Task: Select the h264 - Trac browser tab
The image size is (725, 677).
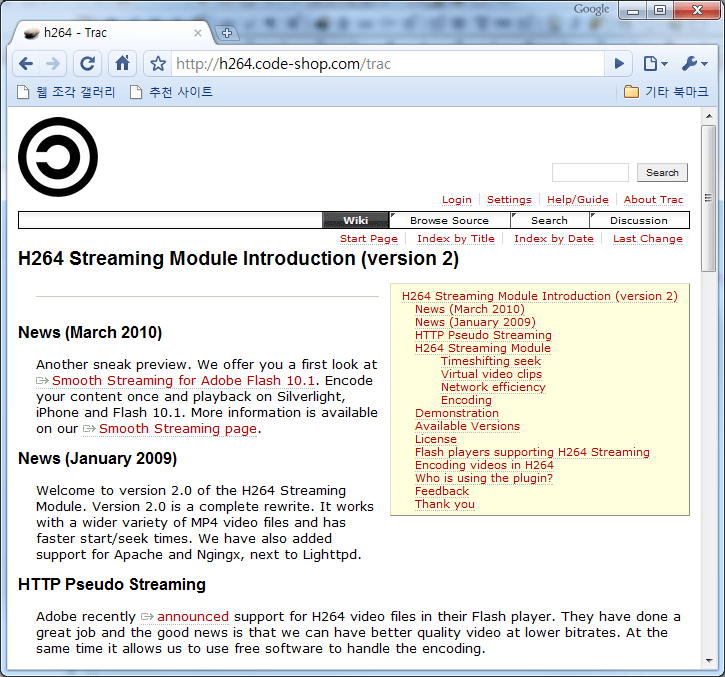Action: point(111,33)
